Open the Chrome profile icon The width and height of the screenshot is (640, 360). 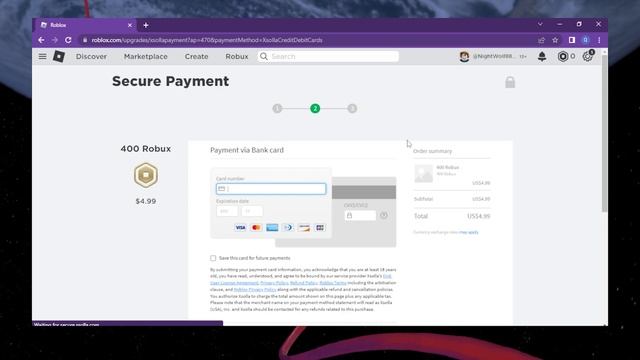click(586, 40)
